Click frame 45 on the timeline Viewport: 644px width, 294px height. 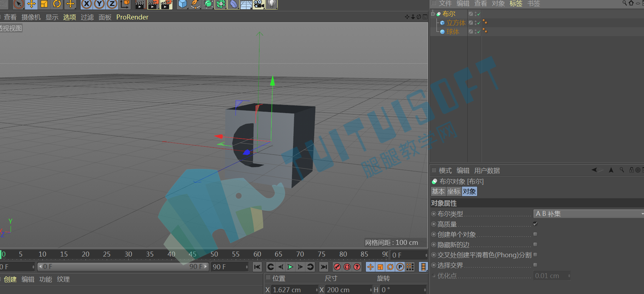coord(193,254)
